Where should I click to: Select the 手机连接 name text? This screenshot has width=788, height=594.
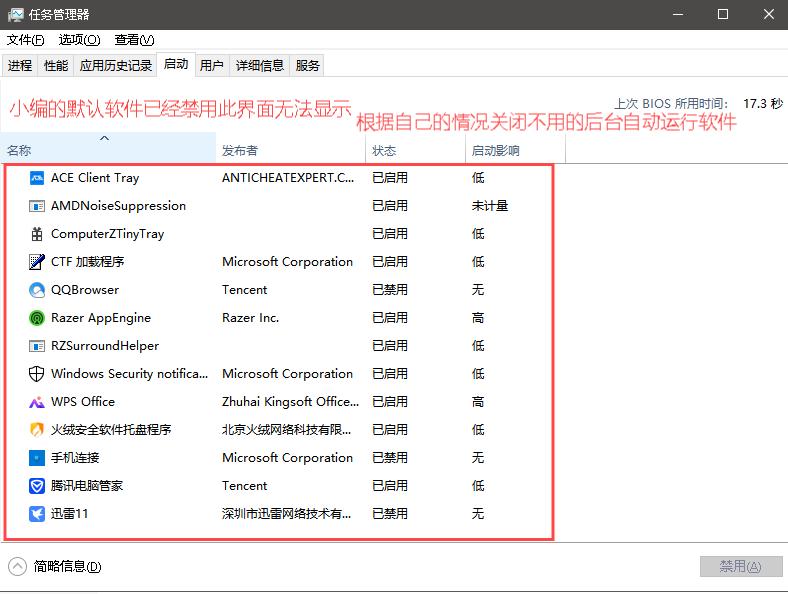tap(75, 458)
